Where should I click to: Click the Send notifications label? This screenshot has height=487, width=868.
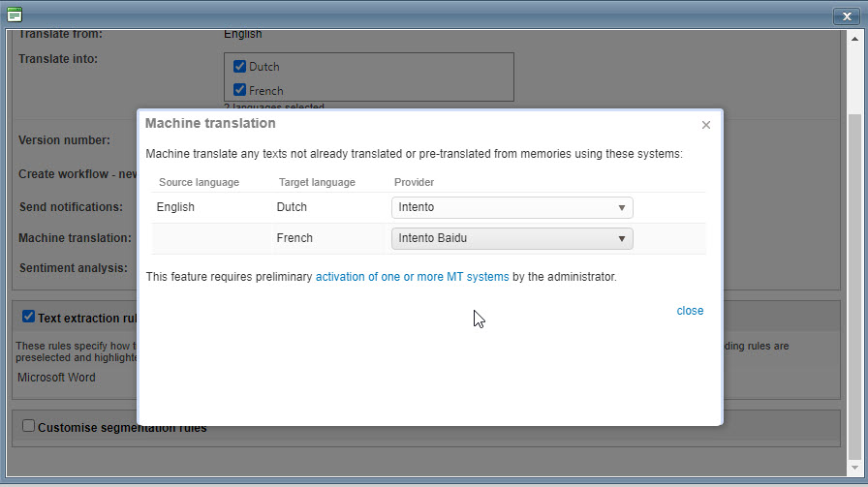pyautogui.click(x=71, y=207)
